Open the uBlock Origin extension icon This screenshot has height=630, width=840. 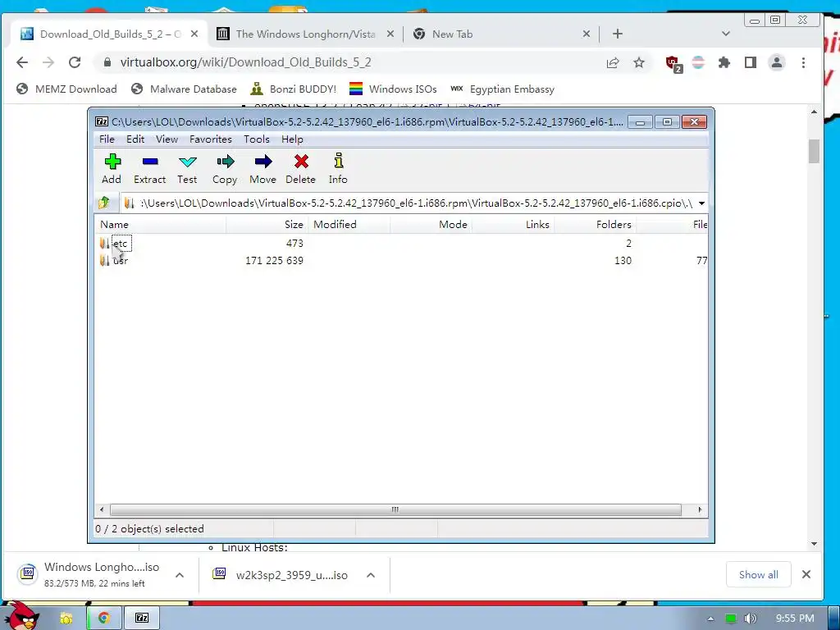pyautogui.click(x=673, y=63)
